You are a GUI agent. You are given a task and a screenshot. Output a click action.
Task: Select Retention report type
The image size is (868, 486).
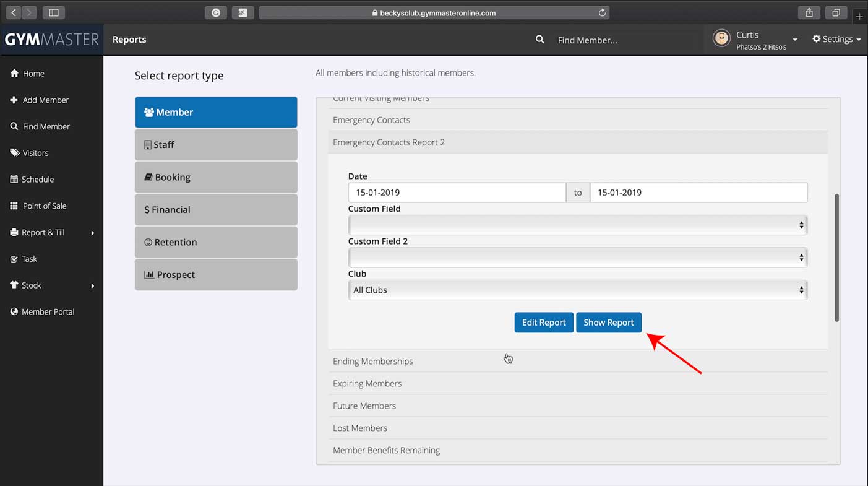[x=216, y=242]
